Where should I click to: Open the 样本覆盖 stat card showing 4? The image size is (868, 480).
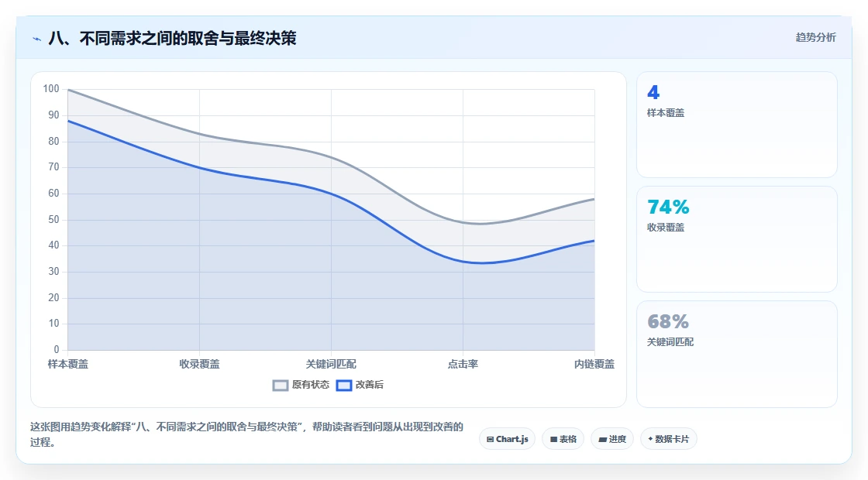tap(737, 125)
